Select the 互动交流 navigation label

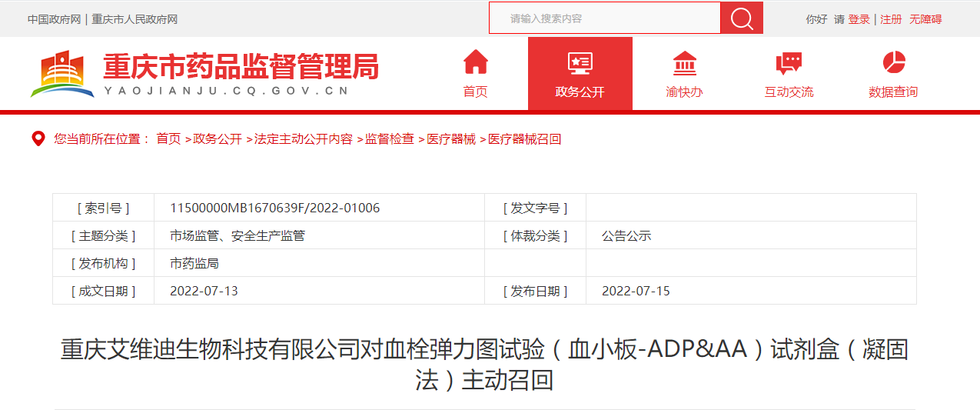coord(789,92)
